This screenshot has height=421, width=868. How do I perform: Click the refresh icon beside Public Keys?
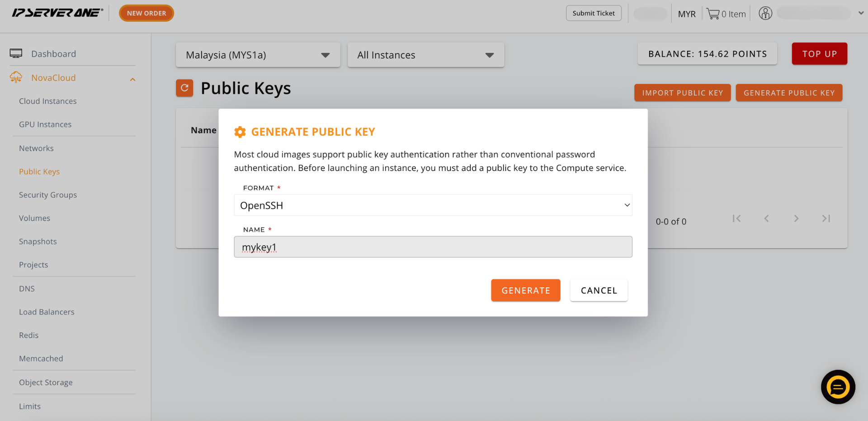point(184,88)
